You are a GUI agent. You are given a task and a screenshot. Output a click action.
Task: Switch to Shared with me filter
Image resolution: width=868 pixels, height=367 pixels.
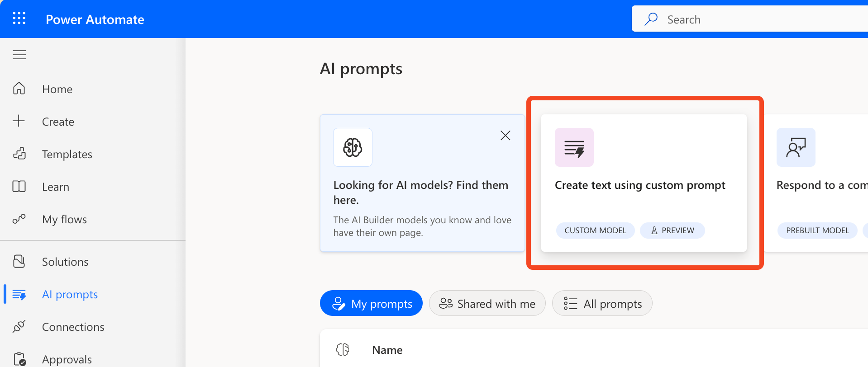pyautogui.click(x=487, y=303)
